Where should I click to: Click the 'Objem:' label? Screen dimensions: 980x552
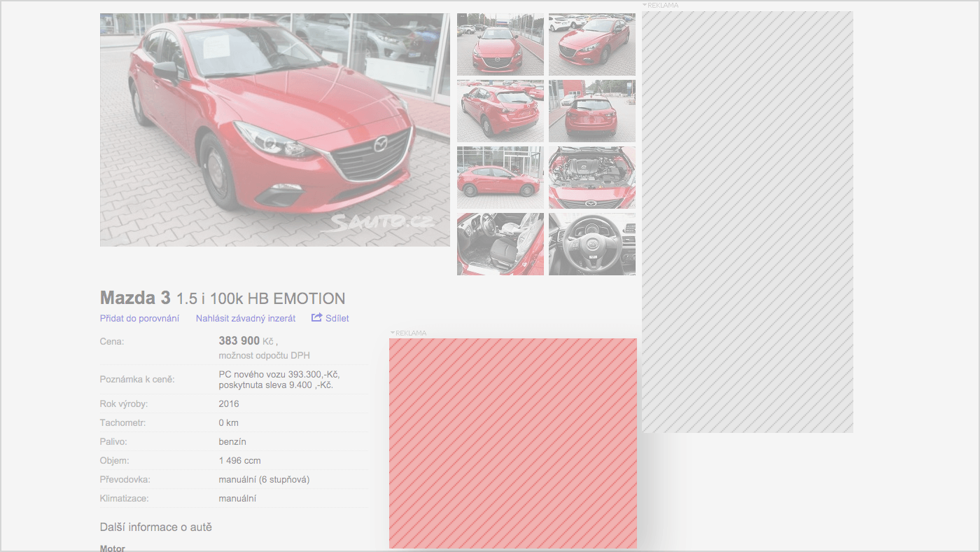tap(115, 460)
